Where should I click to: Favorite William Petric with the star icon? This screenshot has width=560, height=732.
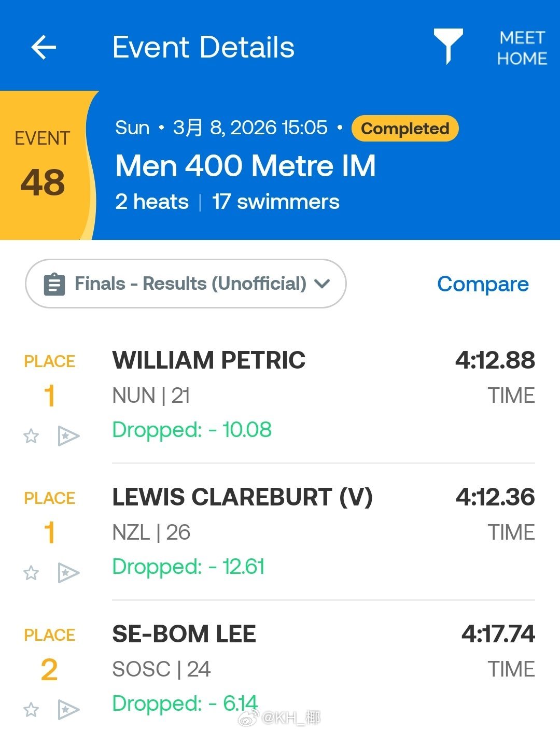pyautogui.click(x=31, y=436)
